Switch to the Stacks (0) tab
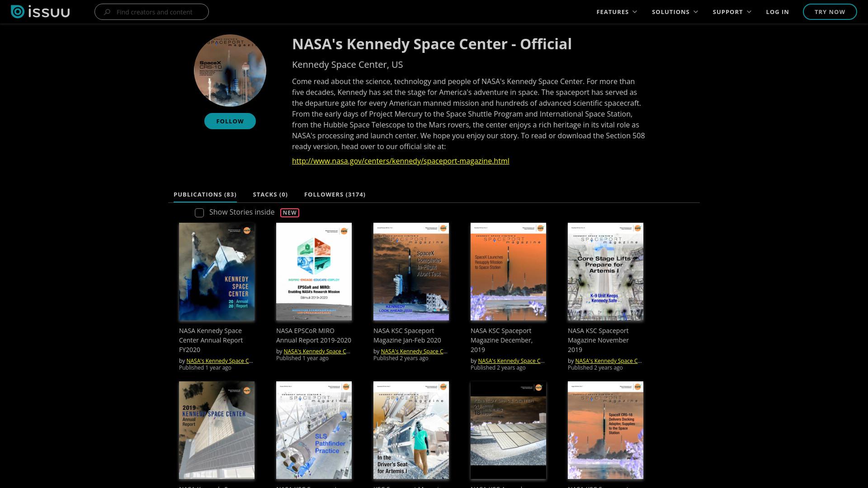868x488 pixels. pyautogui.click(x=270, y=194)
